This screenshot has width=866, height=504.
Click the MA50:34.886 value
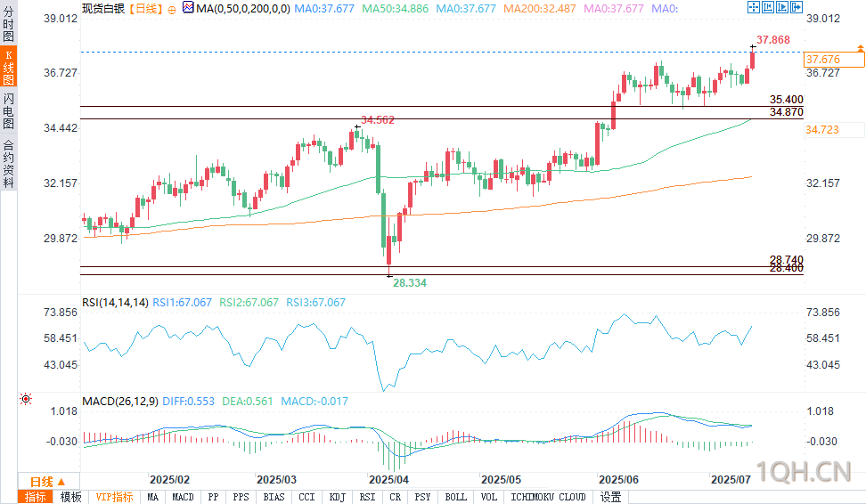pos(395,9)
